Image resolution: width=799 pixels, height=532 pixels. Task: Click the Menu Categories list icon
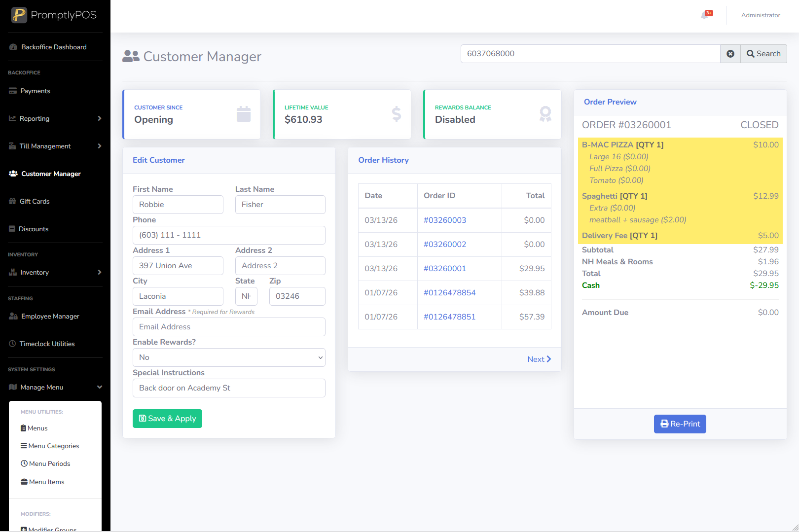coord(24,446)
